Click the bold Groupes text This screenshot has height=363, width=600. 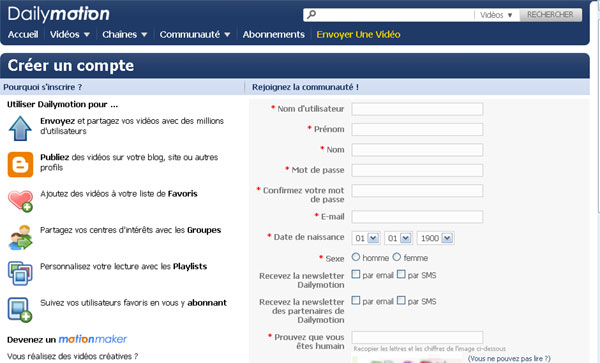click(x=204, y=230)
